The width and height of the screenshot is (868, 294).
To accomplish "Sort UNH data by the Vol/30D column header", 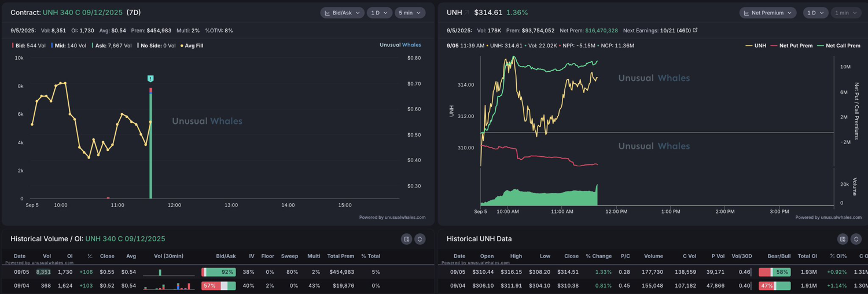I will [741, 256].
